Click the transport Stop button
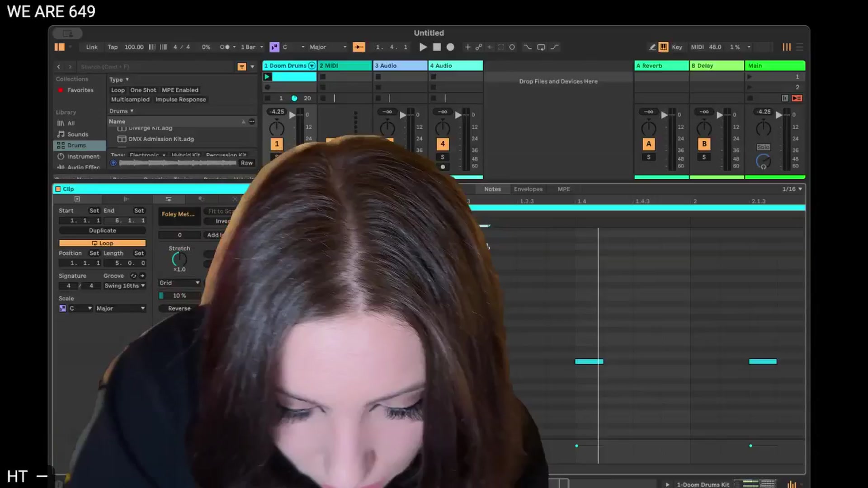The width and height of the screenshot is (868, 488). pyautogui.click(x=437, y=47)
